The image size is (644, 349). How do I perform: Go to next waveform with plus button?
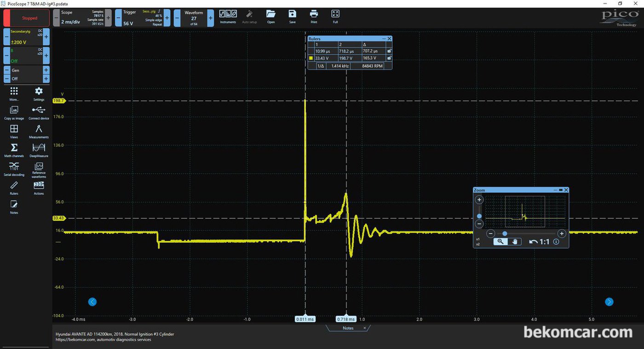[x=211, y=18]
